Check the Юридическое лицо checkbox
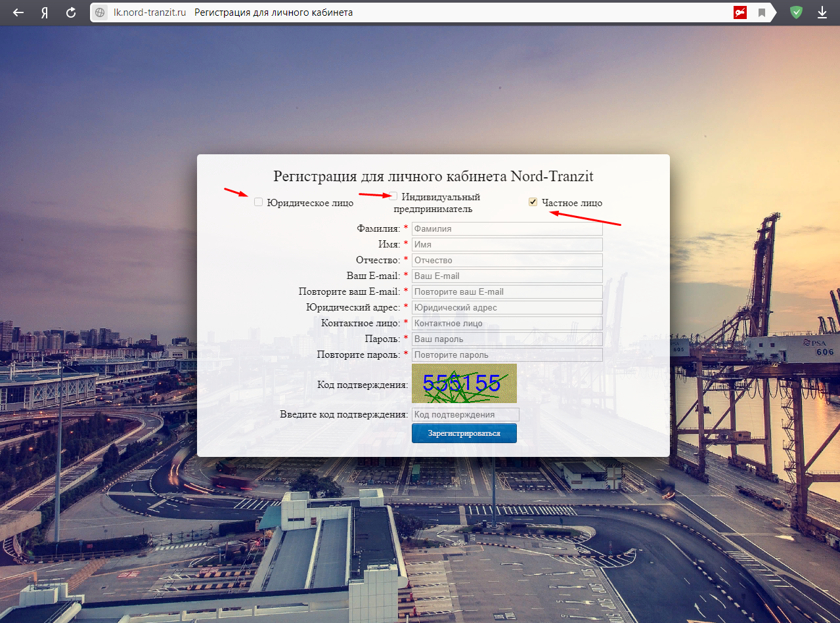 point(259,202)
